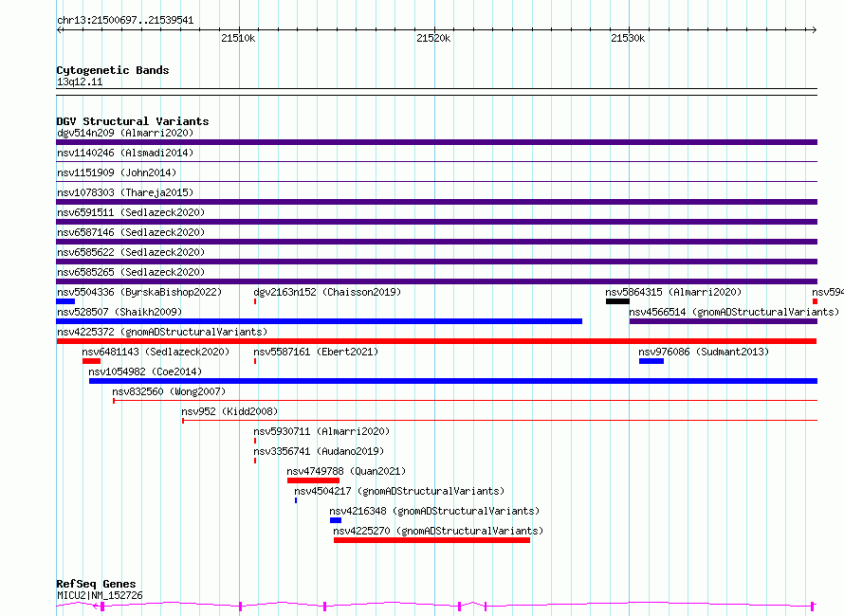Open nsv3356741 (Audano2019) variant label

(319, 451)
